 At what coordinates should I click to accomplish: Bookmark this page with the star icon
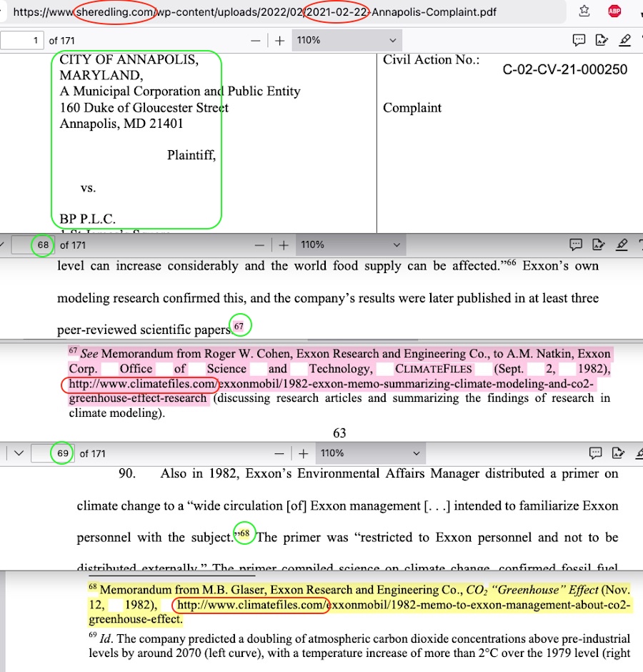pos(584,11)
